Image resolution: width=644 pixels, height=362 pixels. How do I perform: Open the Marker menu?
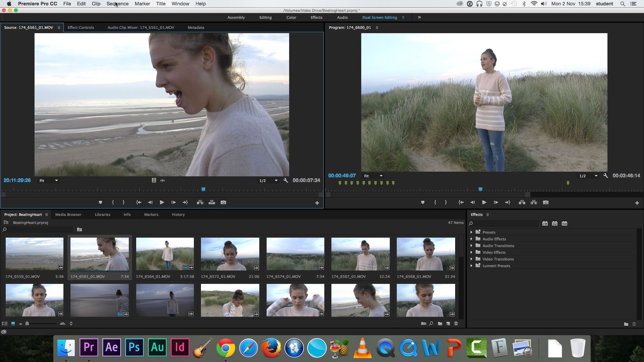[142, 4]
